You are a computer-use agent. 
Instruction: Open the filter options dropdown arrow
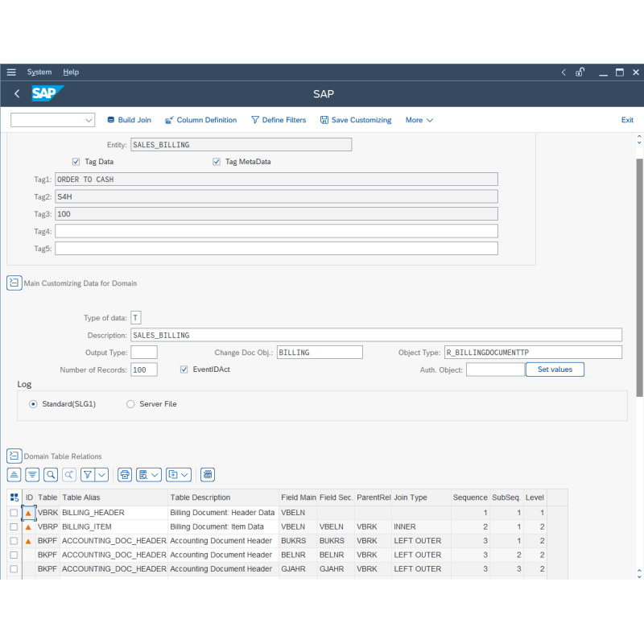[x=102, y=475]
